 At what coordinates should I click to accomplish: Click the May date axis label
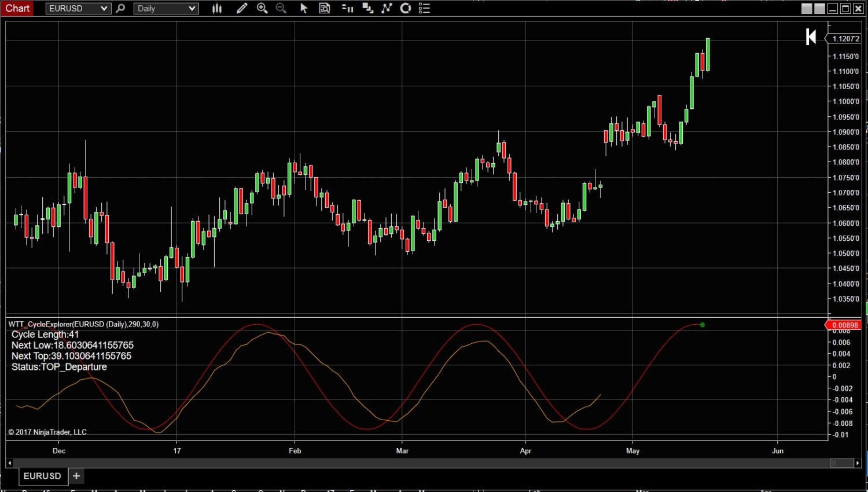(x=633, y=451)
